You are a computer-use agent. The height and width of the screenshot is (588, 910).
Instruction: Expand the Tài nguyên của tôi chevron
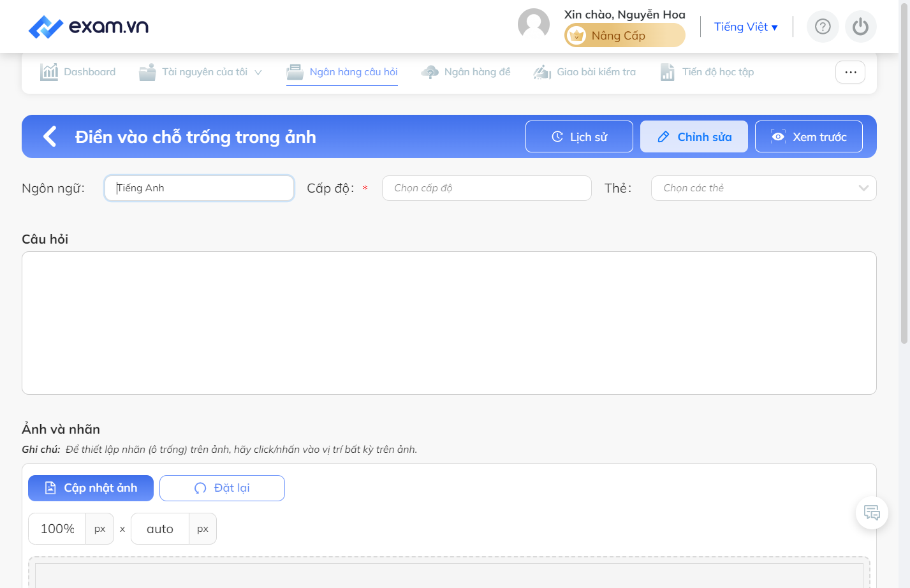[x=258, y=73]
